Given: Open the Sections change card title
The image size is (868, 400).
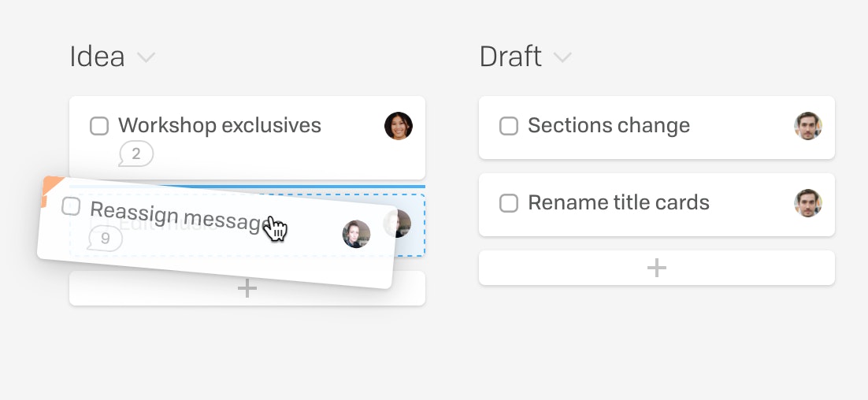Looking at the screenshot, I should tap(609, 125).
